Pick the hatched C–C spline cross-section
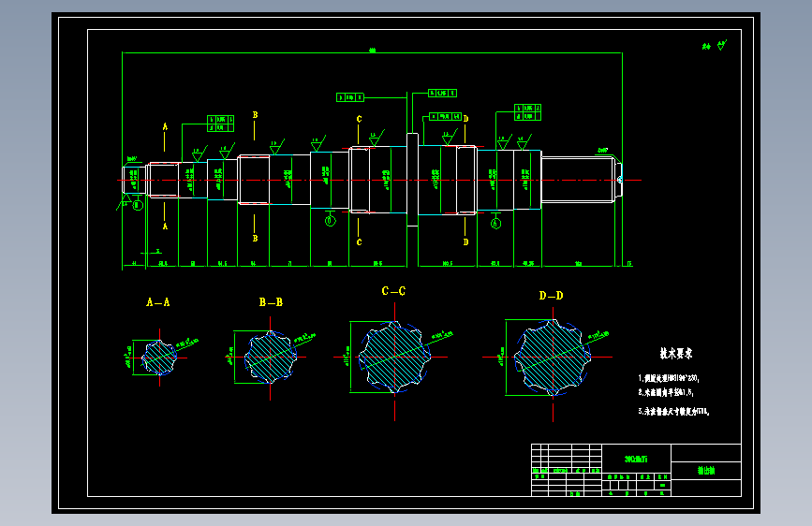This screenshot has width=812, height=526. click(x=394, y=358)
